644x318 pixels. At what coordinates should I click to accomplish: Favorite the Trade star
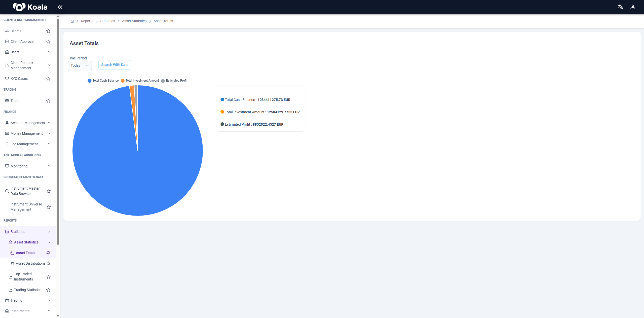(x=48, y=101)
